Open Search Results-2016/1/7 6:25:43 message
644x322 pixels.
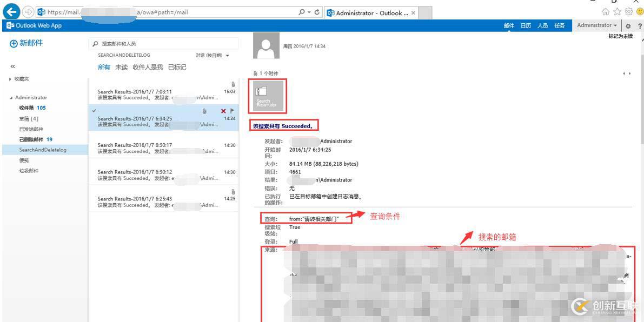pos(163,198)
